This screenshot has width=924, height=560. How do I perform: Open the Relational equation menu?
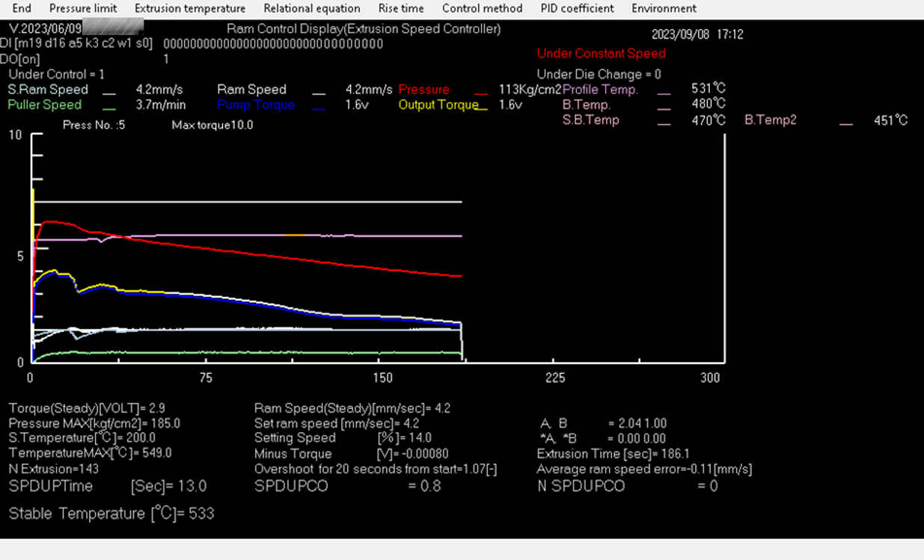312,8
